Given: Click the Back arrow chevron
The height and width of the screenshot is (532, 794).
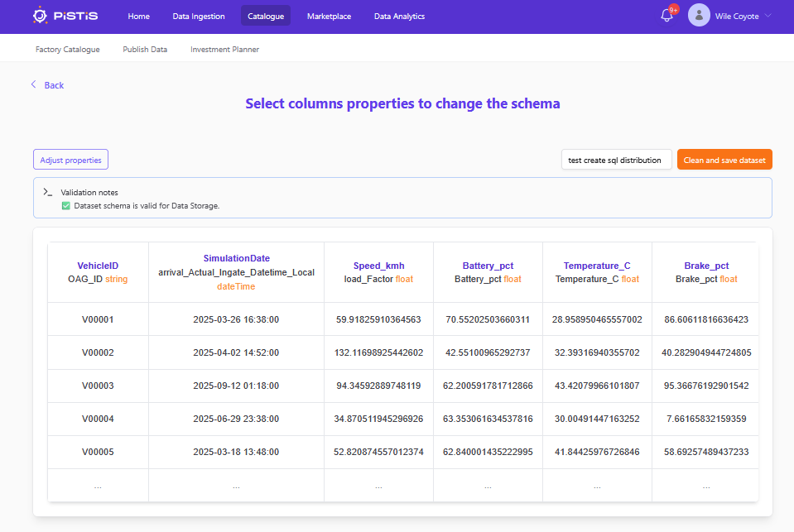Looking at the screenshot, I should point(33,84).
